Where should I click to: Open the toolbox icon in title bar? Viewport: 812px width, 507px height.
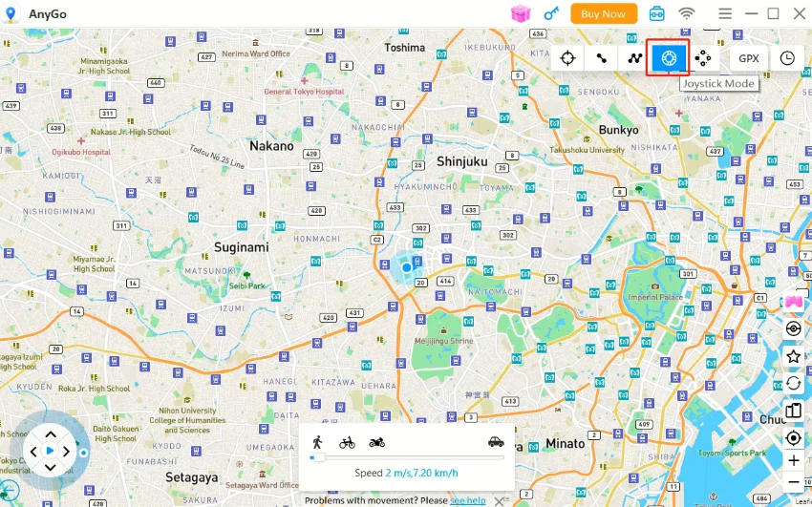[657, 13]
